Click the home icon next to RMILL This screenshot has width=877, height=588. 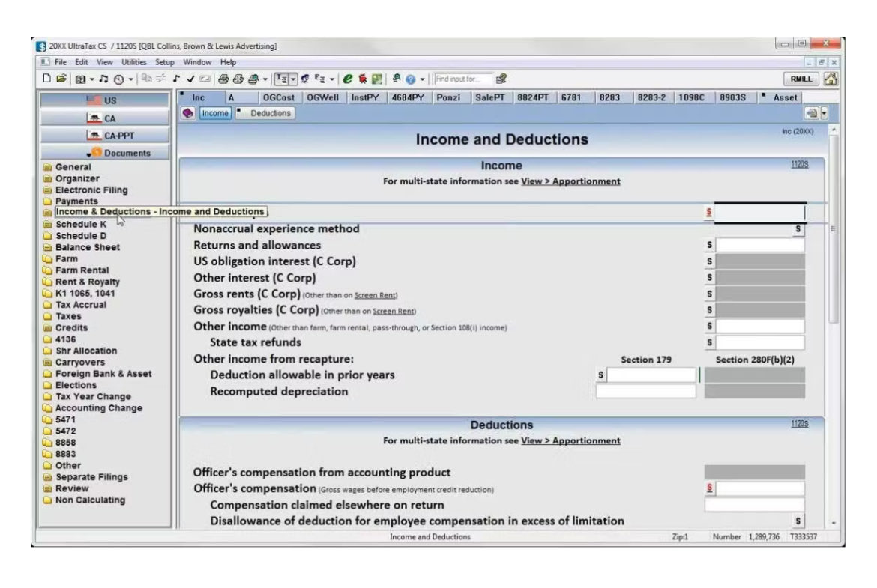[x=831, y=79]
